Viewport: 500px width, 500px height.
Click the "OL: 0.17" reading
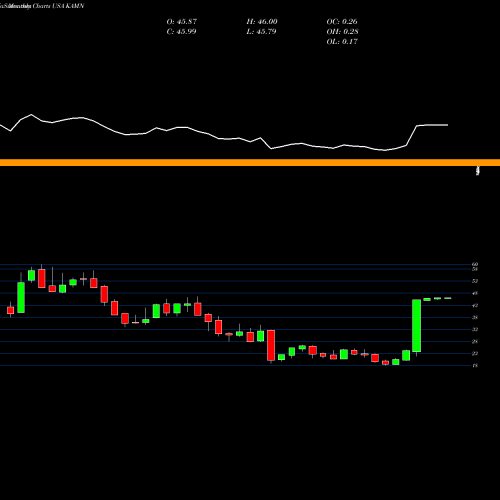click(342, 42)
